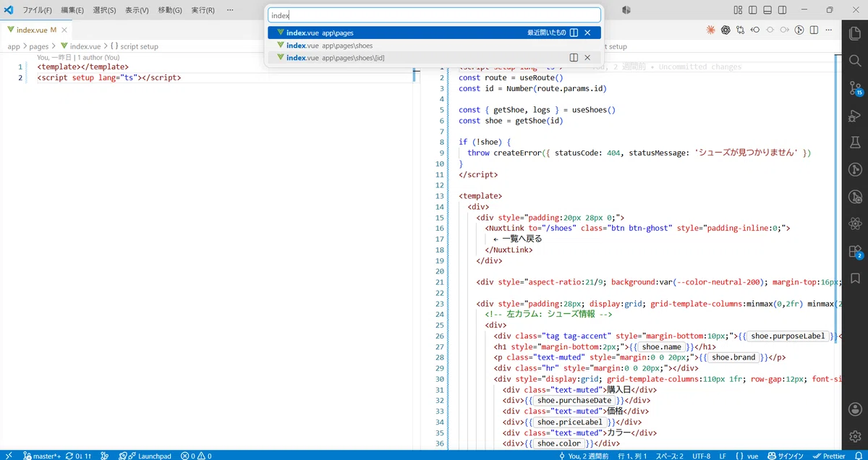The width and height of the screenshot is (868, 460).
Task: Select index.vue app\pages\shoes in quick open
Action: pyautogui.click(x=434, y=45)
